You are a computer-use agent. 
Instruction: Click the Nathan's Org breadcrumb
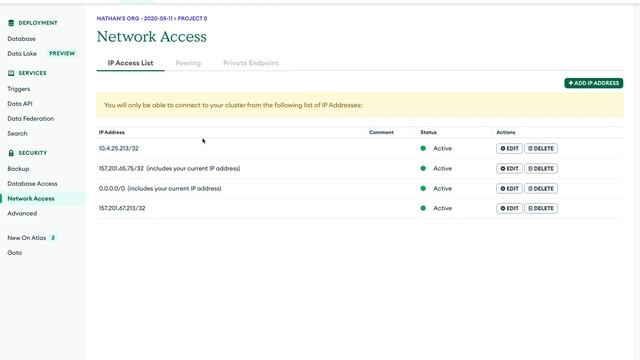point(134,18)
